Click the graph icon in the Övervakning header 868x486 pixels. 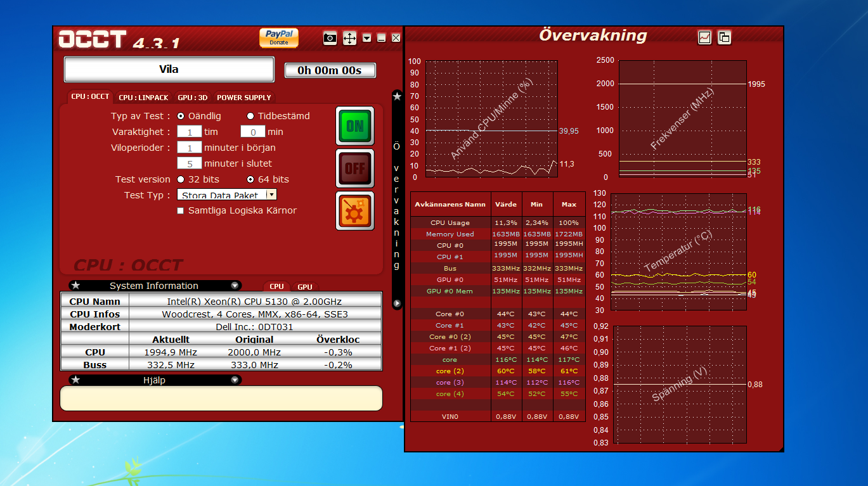704,37
